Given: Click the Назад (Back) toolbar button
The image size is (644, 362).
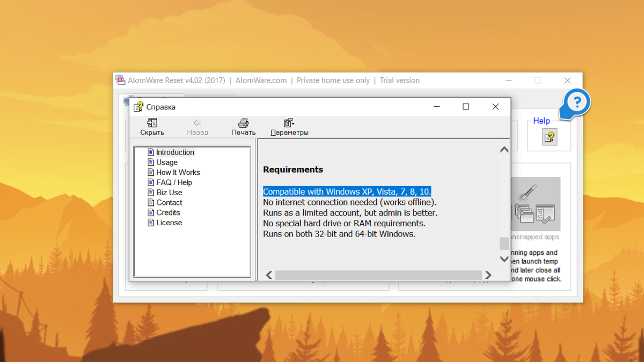Looking at the screenshot, I should pyautogui.click(x=197, y=127).
